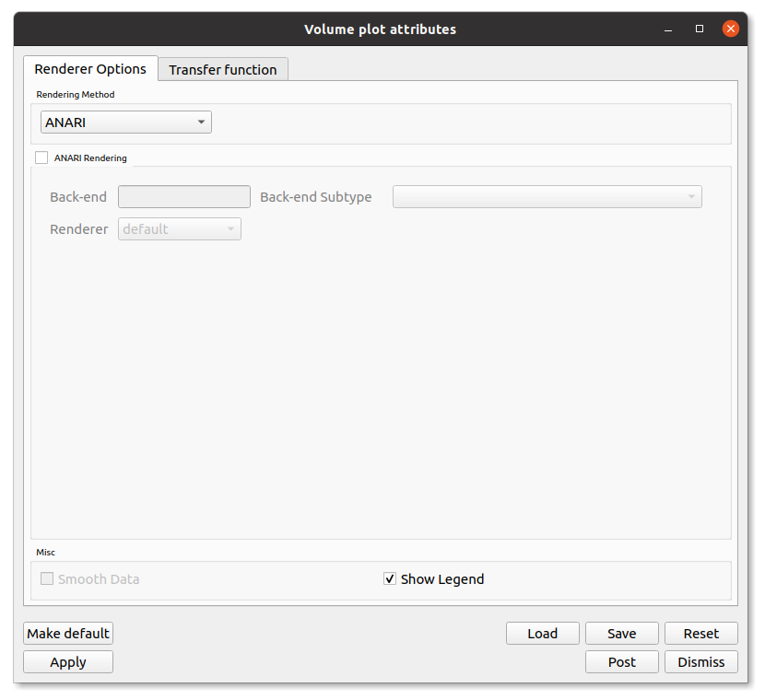Viewport: 765px width, 700px height.
Task: Switch to the Transfer function tab
Action: click(223, 69)
